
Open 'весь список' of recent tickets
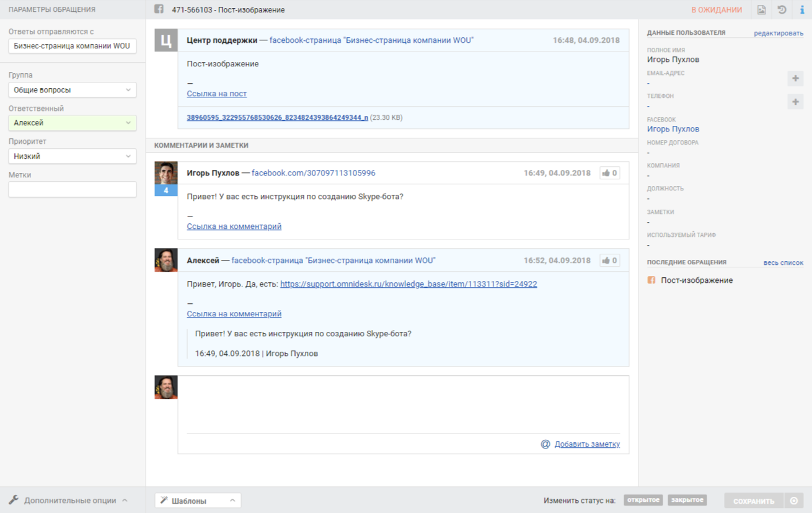tap(783, 262)
